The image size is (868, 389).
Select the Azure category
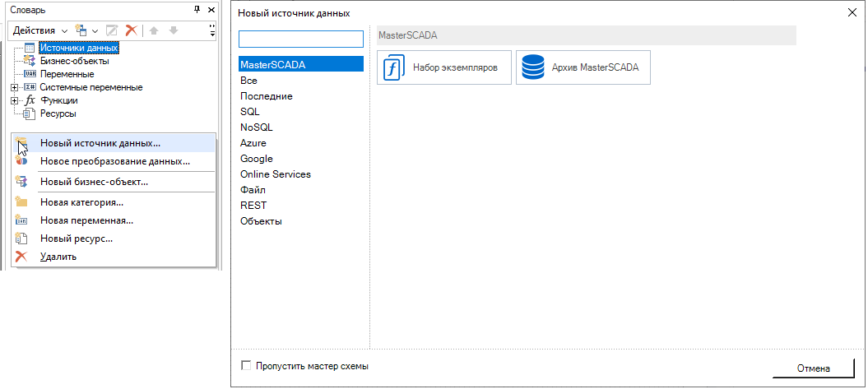pyautogui.click(x=301, y=143)
